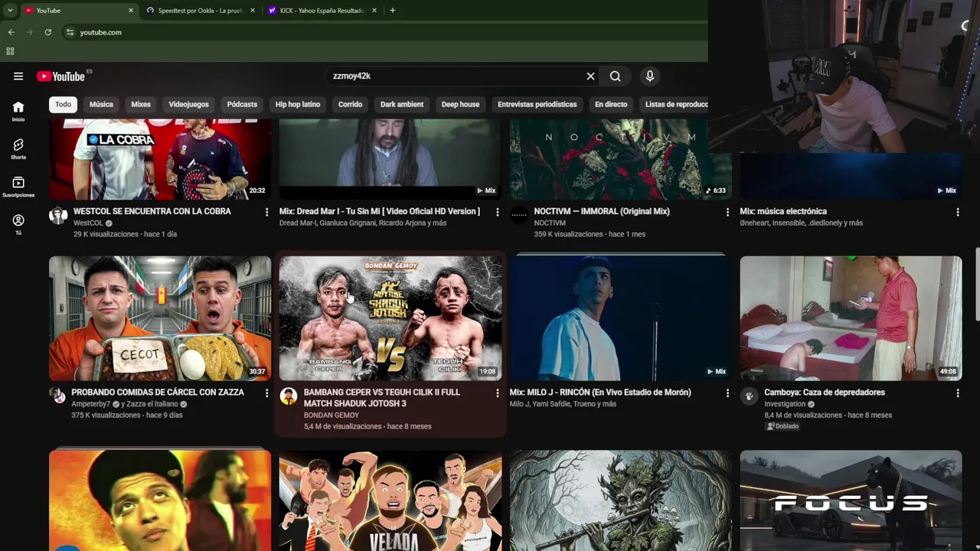Open Investigation channel avatar
The height and width of the screenshot is (551, 980).
(x=749, y=396)
